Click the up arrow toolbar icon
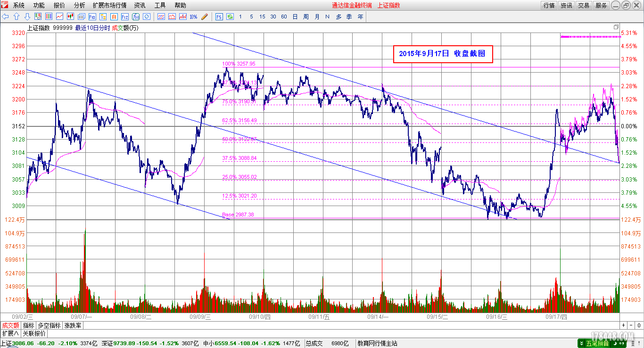 tap(17, 17)
